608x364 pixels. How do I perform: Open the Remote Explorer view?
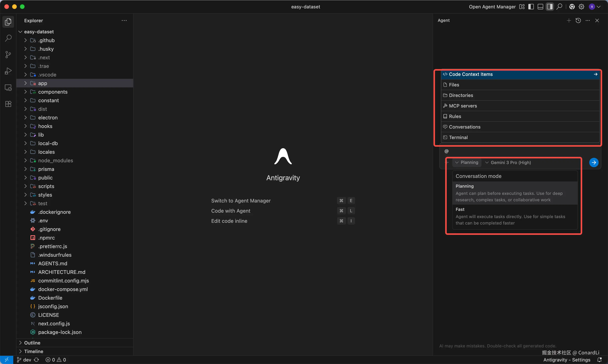click(8, 88)
